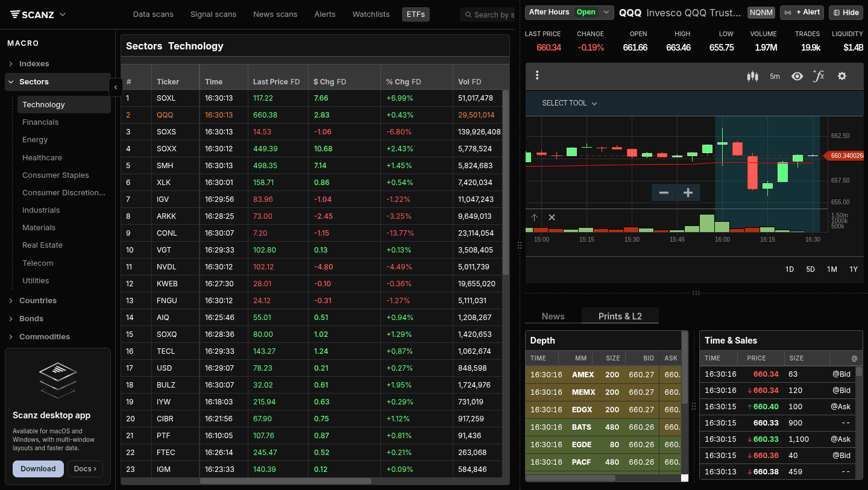The height and width of the screenshot is (490, 868).
Task: Open the News scans menu
Action: pos(275,14)
